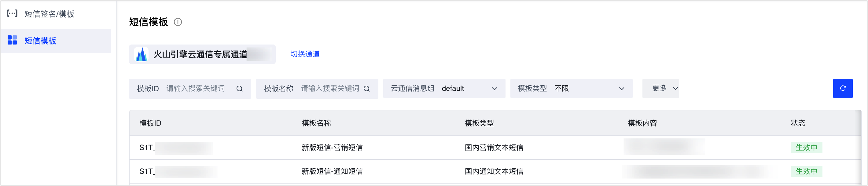Click the 模板名称 search magnifier icon
868x186 pixels.
tap(367, 89)
